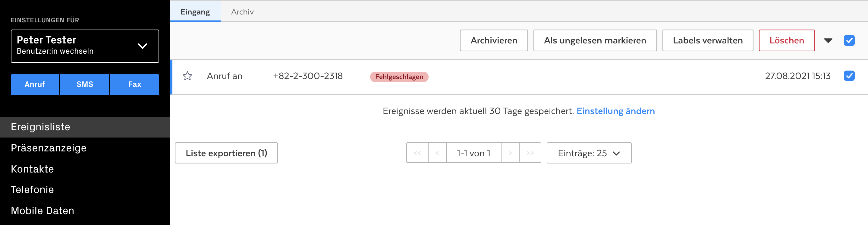Expand more actions arrow beside Löschen

(828, 41)
